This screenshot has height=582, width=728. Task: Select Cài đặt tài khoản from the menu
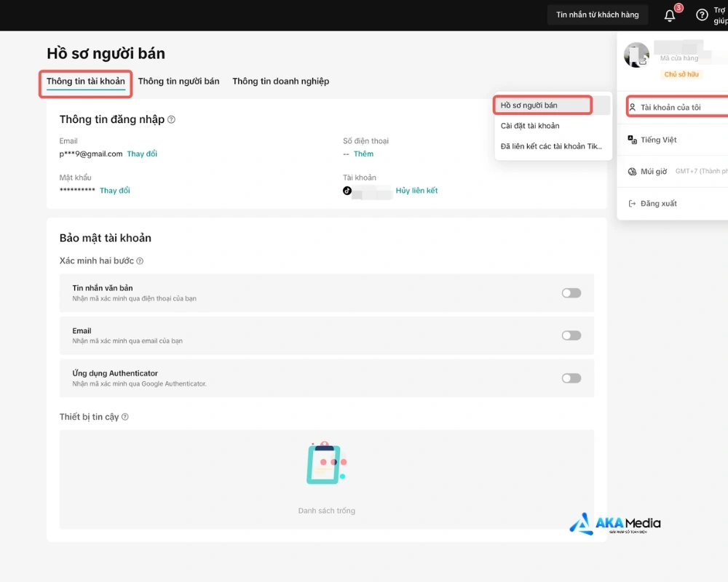point(530,126)
